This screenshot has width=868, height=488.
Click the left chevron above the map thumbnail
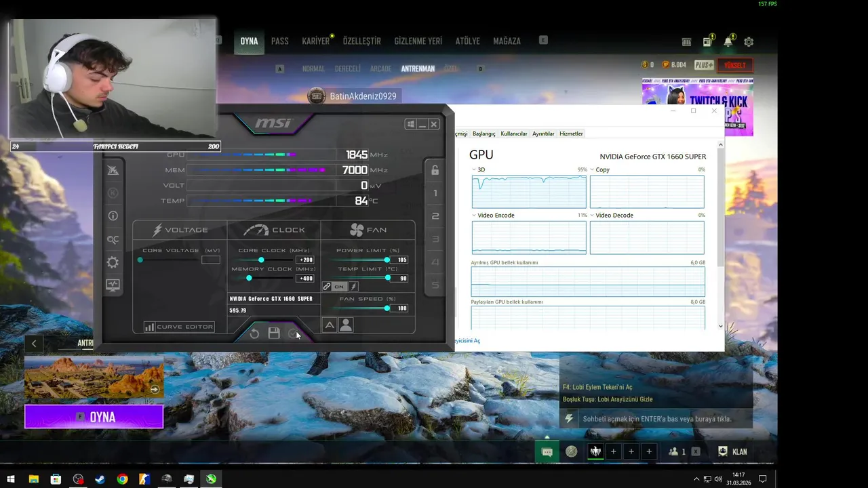[x=34, y=344]
